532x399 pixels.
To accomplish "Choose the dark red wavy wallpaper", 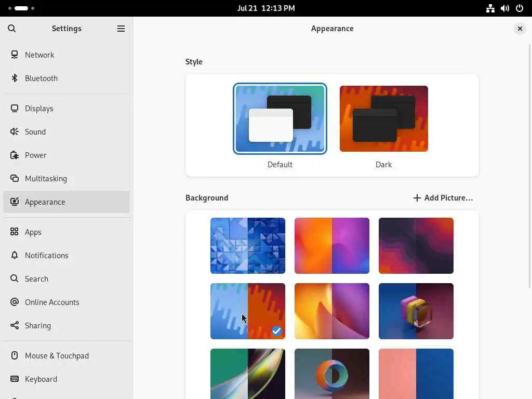I will pyautogui.click(x=416, y=246).
